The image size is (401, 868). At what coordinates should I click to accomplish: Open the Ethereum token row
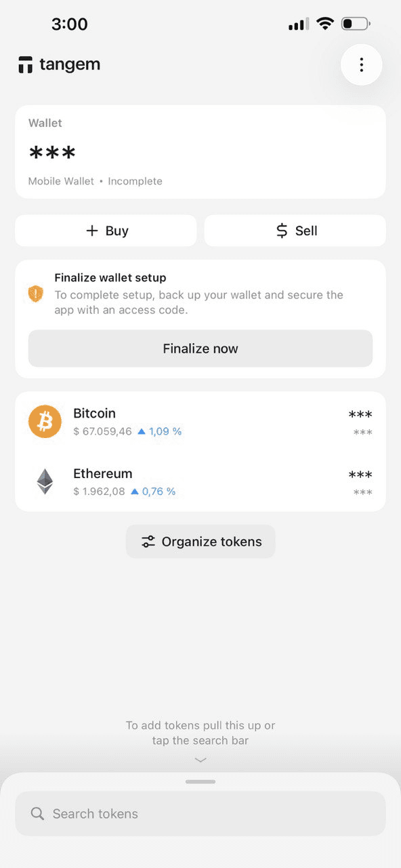pos(200,481)
